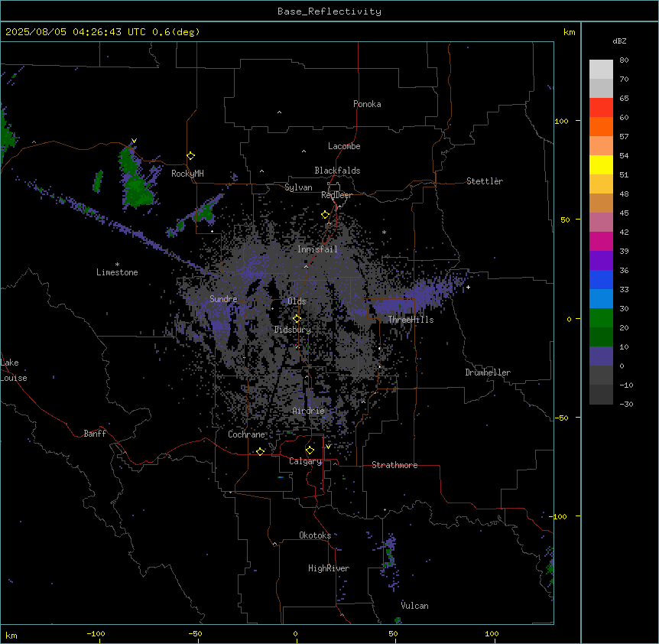Click the Sylvan label
The image size is (659, 644).
tap(298, 187)
